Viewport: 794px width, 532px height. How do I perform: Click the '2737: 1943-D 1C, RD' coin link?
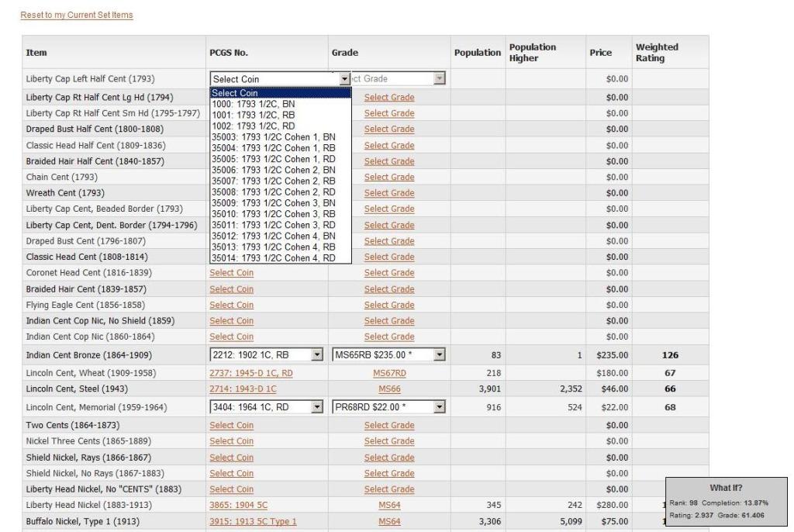[251, 373]
